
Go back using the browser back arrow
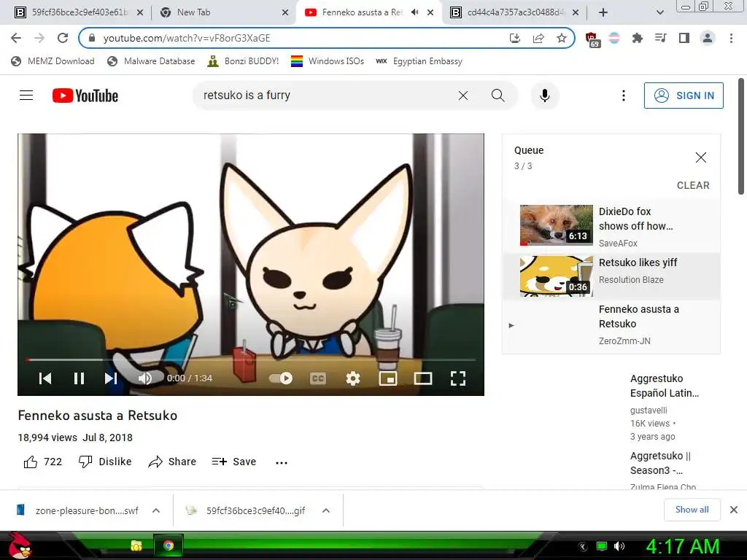[16, 38]
